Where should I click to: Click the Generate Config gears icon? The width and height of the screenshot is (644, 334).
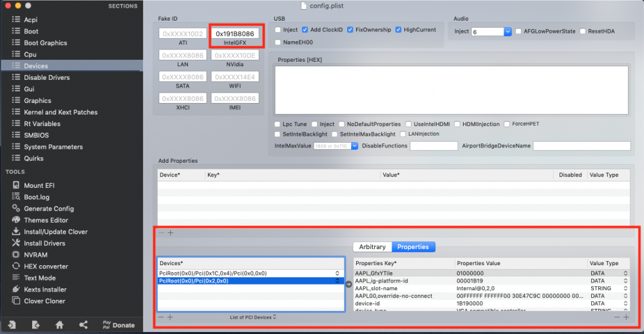(16, 208)
